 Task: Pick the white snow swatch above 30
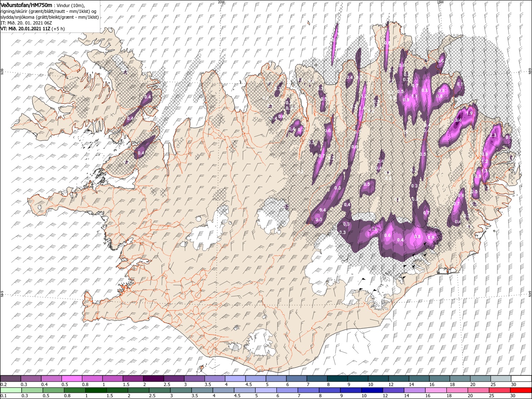(x=522, y=379)
